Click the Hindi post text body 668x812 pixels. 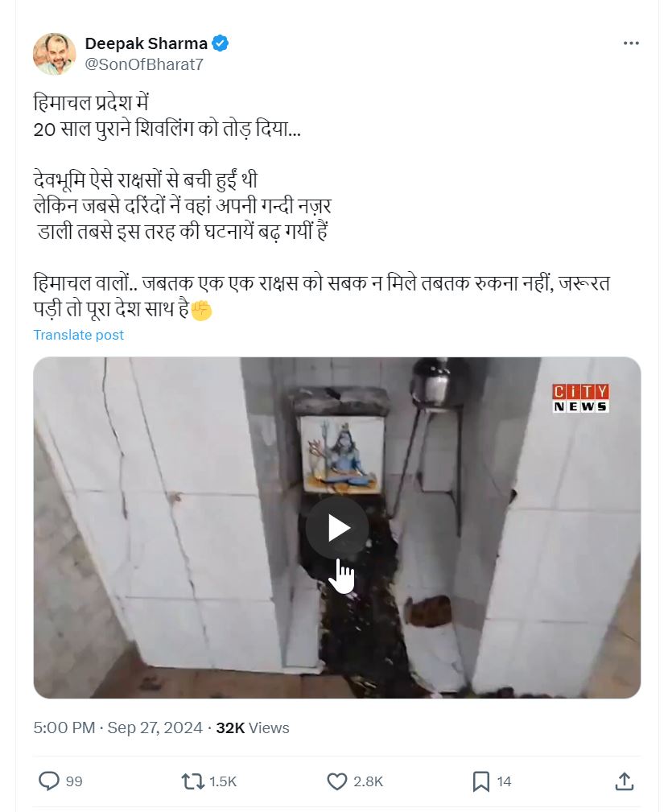coord(321,205)
